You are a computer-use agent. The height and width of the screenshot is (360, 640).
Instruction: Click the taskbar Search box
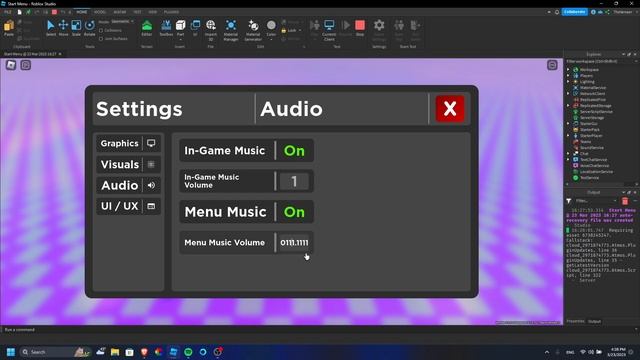click(x=55, y=352)
